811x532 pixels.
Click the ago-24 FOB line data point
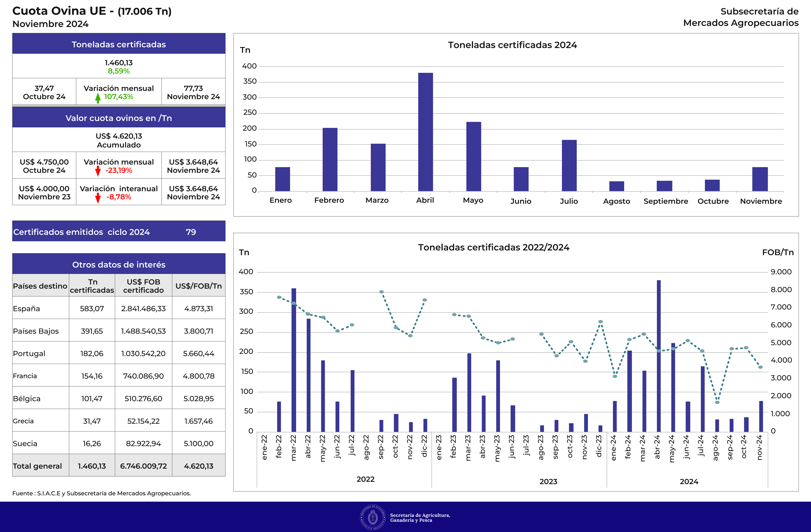(x=717, y=402)
